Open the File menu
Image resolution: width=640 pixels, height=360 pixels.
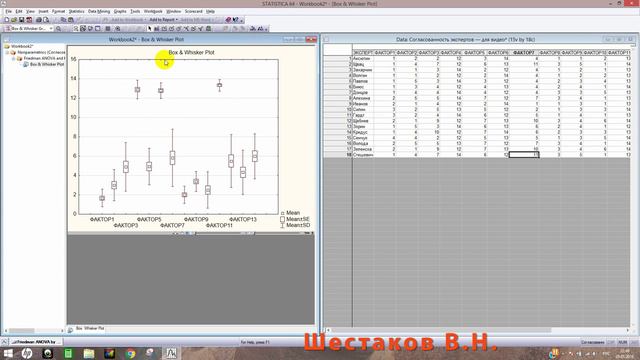(9, 11)
